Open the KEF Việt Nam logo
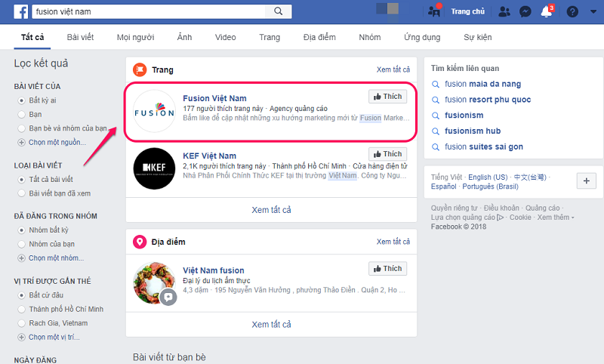This screenshot has width=604, height=364. (x=154, y=168)
